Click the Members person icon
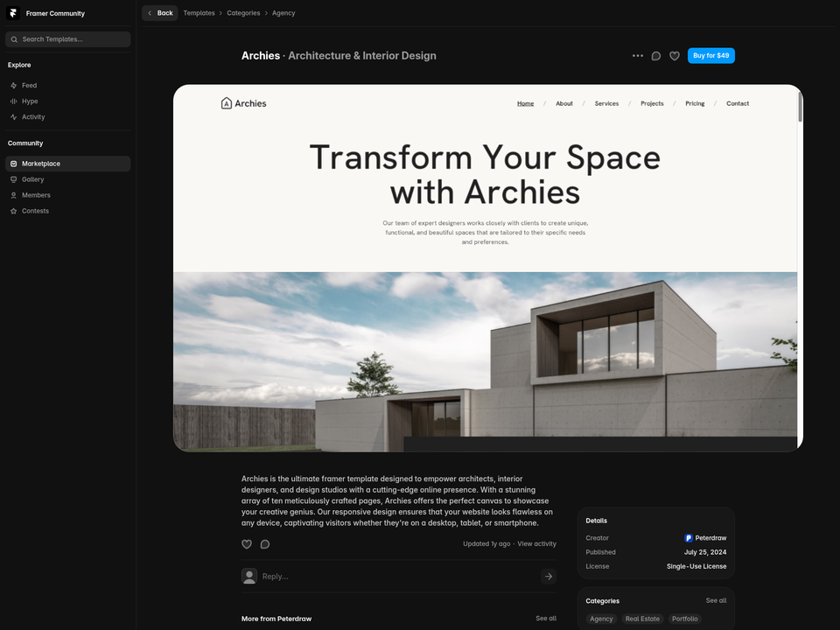 (x=14, y=195)
